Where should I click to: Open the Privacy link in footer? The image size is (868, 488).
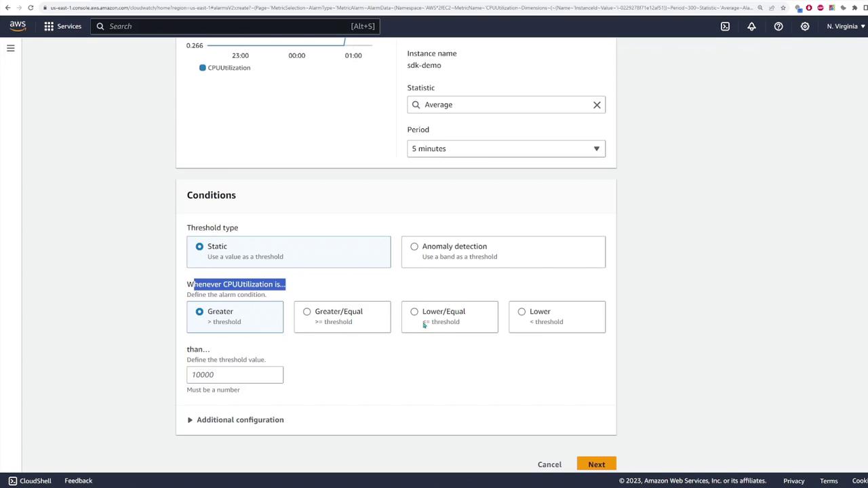(794, 481)
